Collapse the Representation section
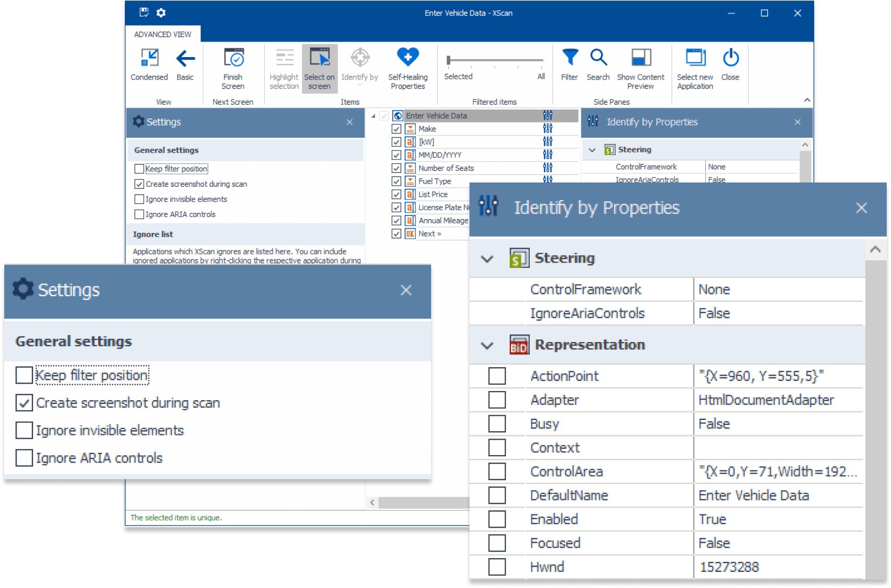891x588 pixels. (x=487, y=345)
